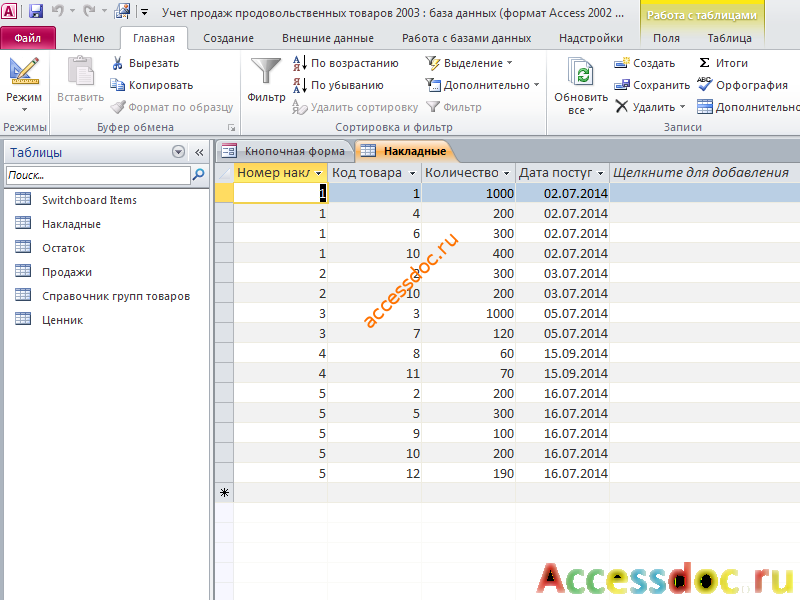The height and width of the screenshot is (600, 800).
Task: Open the Дата поступ column dropdown arrow
Action: 600,173
